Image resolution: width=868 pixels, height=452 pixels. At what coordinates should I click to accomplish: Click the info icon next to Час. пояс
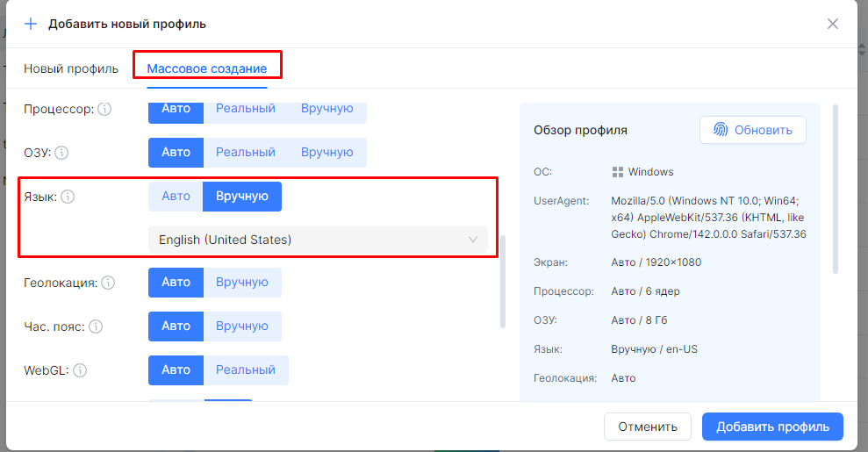pyautogui.click(x=96, y=326)
